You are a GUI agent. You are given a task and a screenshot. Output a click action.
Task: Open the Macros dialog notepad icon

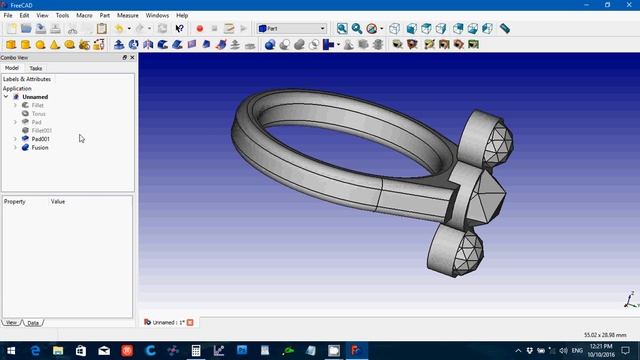229,29
